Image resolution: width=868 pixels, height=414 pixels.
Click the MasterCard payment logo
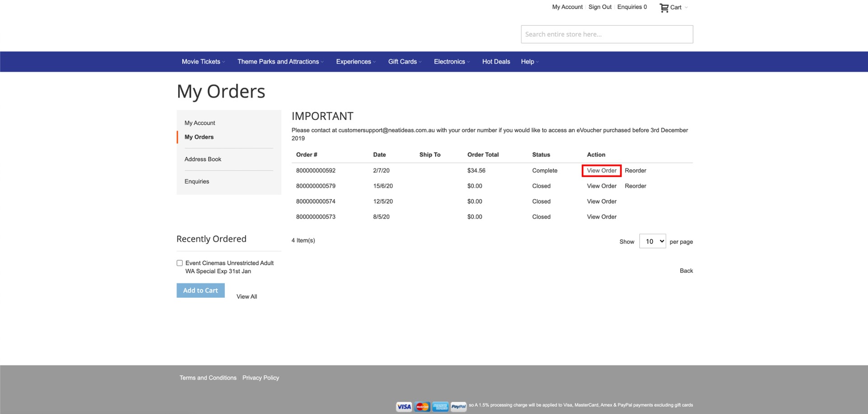pos(422,406)
